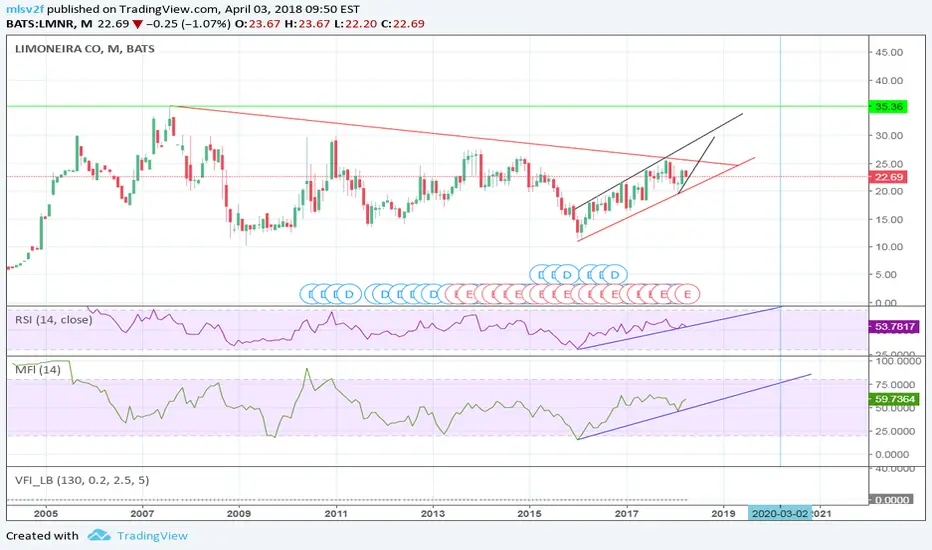
Task: Click the 2013 label on the time axis
Action: click(x=433, y=514)
